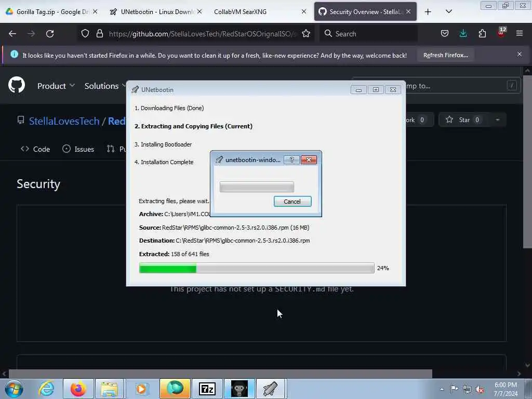List all tabs with the chevron icon
The height and width of the screenshot is (399, 532).
pos(449,11)
